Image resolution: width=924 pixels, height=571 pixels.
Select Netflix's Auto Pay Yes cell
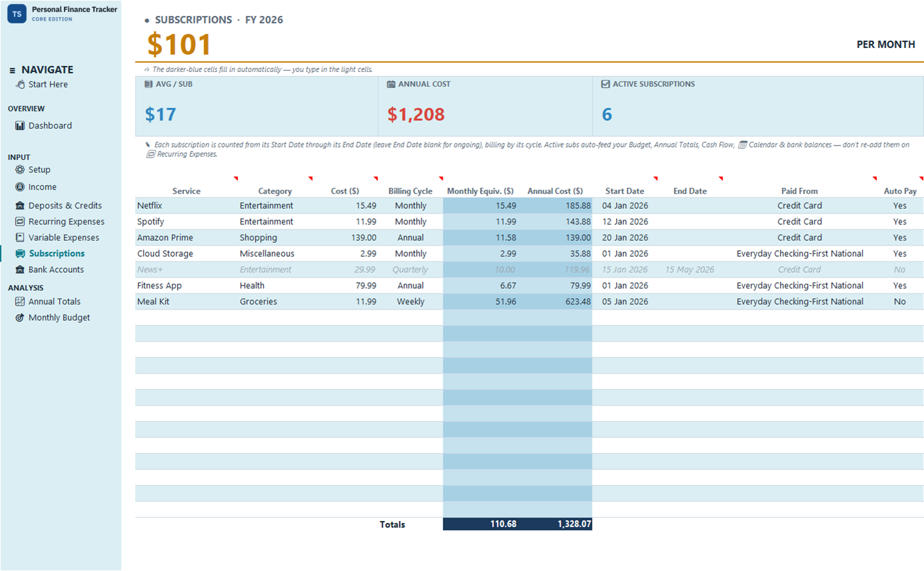900,205
